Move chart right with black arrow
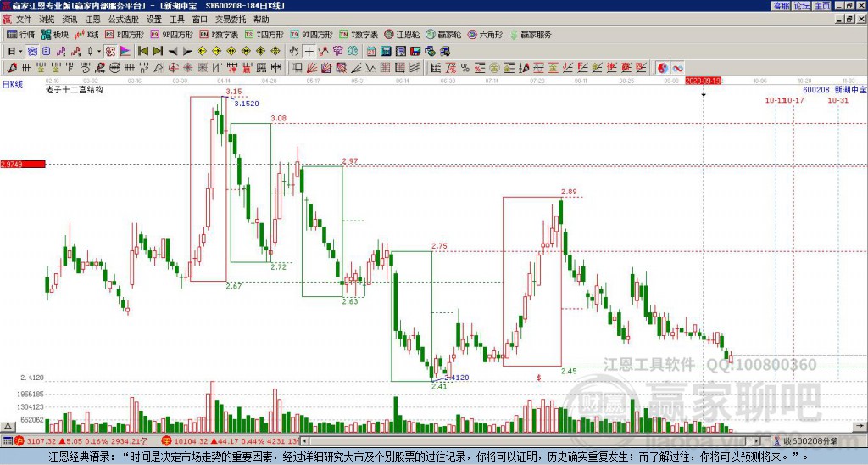Image resolution: width=868 pixels, height=465 pixels. point(187,51)
